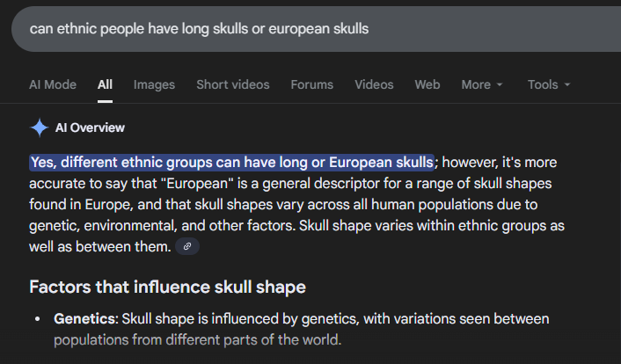Click the "Factors that influence skull shape" heading
The height and width of the screenshot is (364, 621).
[x=167, y=288]
